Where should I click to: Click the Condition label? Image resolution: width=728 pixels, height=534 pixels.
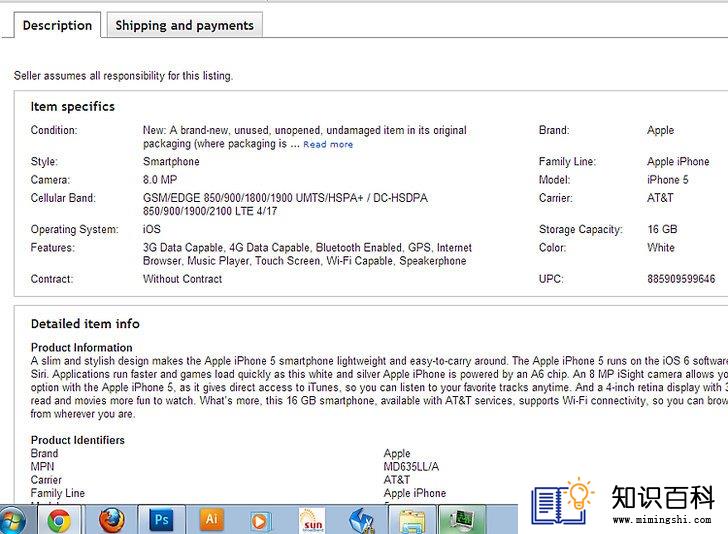click(x=54, y=130)
